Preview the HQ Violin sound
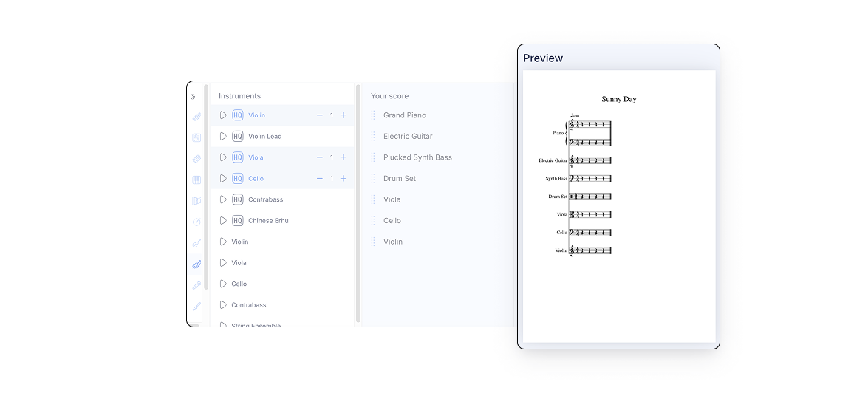This screenshot has width=868, height=393. (223, 115)
